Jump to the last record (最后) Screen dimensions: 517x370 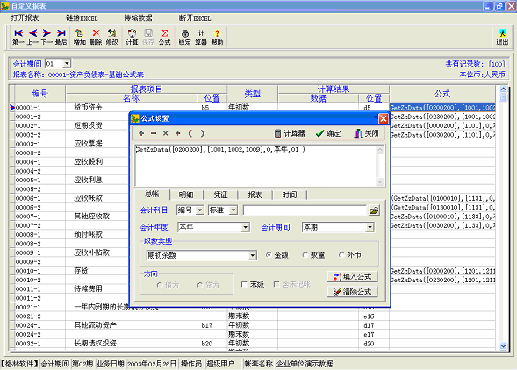point(61,37)
